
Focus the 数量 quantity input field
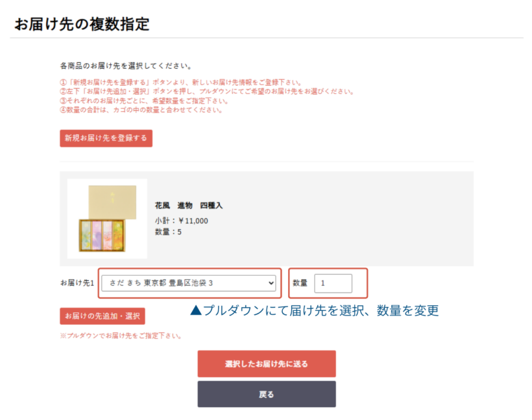[x=333, y=283]
